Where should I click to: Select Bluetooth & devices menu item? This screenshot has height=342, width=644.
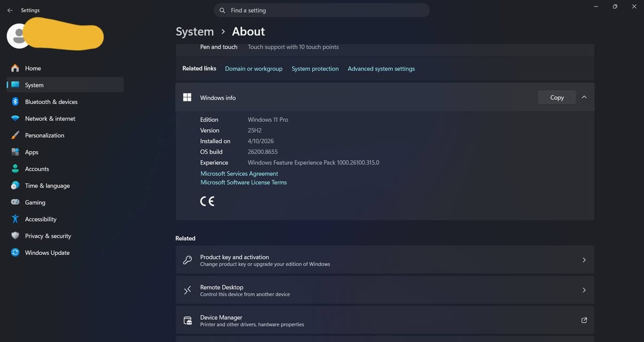[65, 102]
